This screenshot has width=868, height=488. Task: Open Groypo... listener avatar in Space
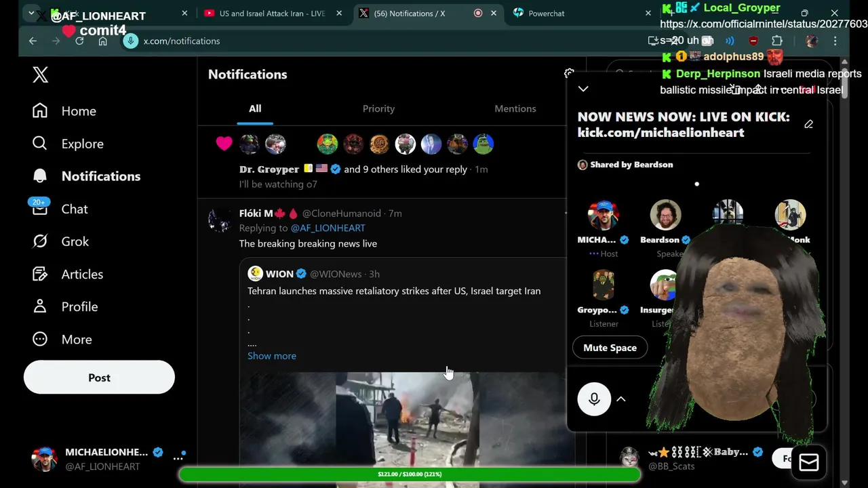(603, 285)
